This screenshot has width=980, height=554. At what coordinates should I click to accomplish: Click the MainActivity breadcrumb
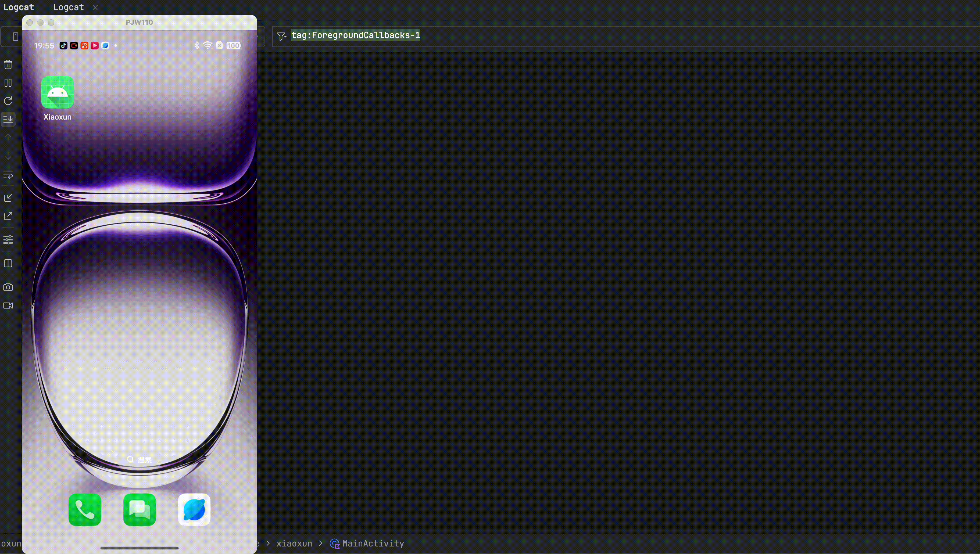click(373, 543)
